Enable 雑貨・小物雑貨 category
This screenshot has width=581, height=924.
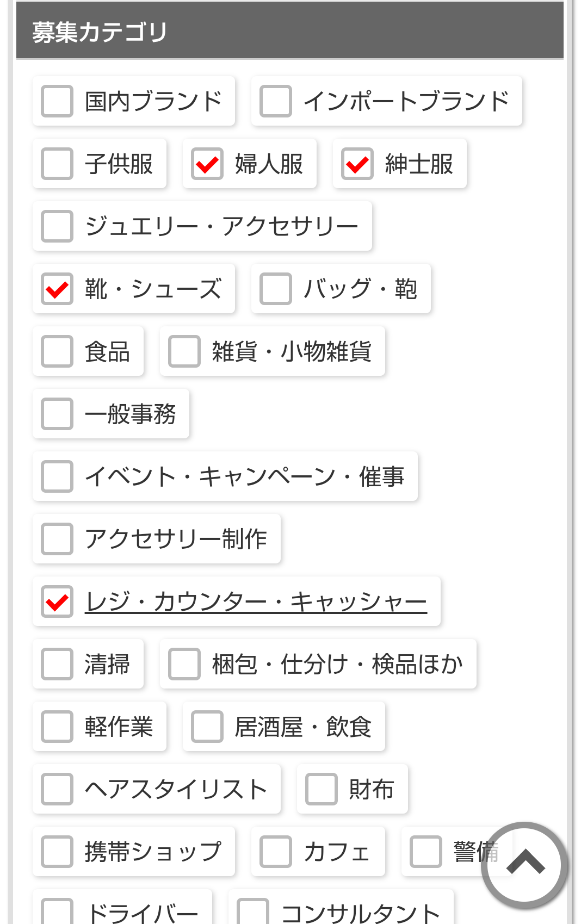[x=184, y=351]
